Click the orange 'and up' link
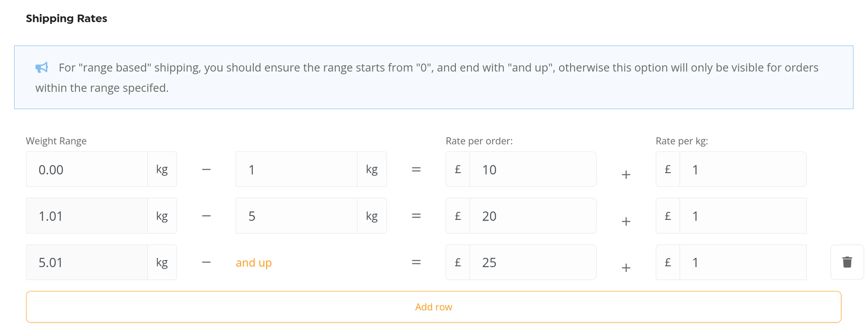Image resolution: width=868 pixels, height=336 pixels. point(253,263)
